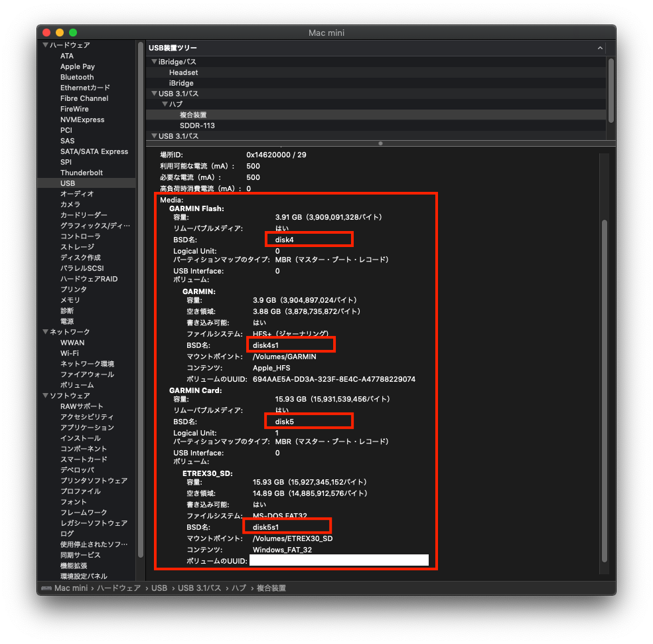Click the USB tree vertical scrollbar

[611, 91]
